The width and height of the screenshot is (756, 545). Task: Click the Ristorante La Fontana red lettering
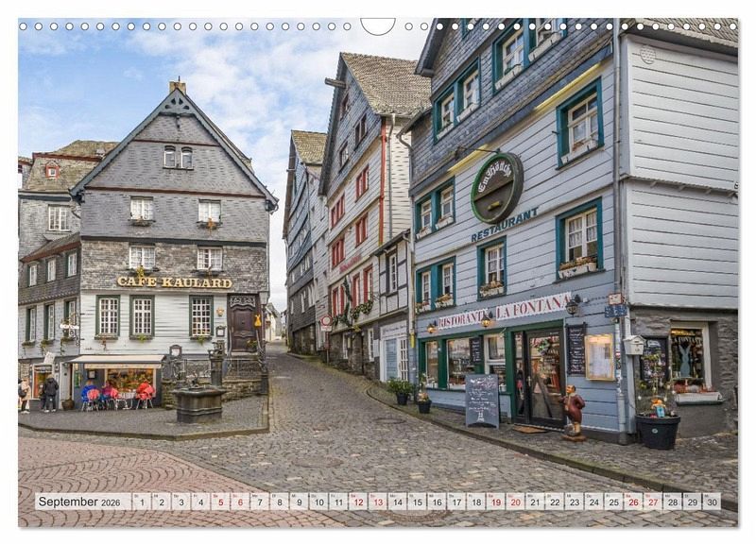pyautogui.click(x=504, y=311)
